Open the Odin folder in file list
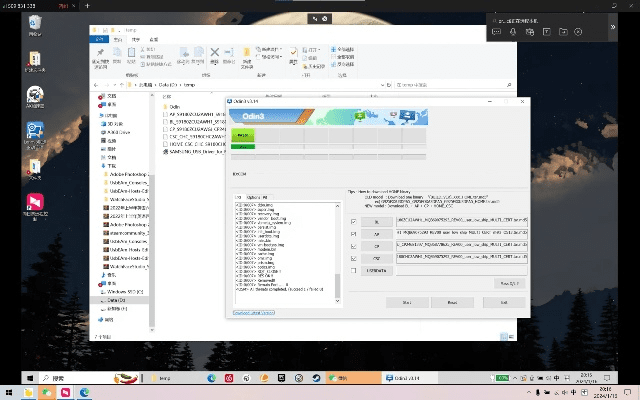This screenshot has height=400, width=640. [175, 105]
